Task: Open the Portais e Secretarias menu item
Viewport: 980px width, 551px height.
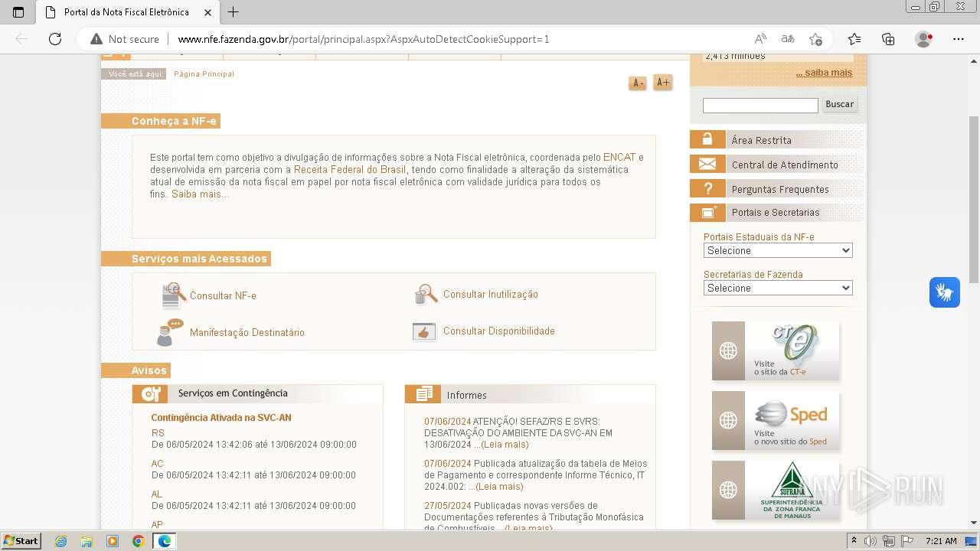Action: coord(777,212)
